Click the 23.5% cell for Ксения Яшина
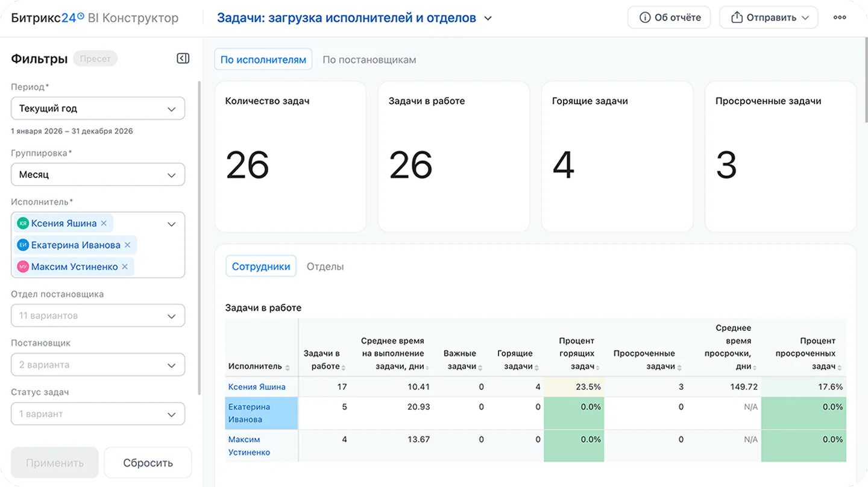868x487 pixels. (x=574, y=387)
